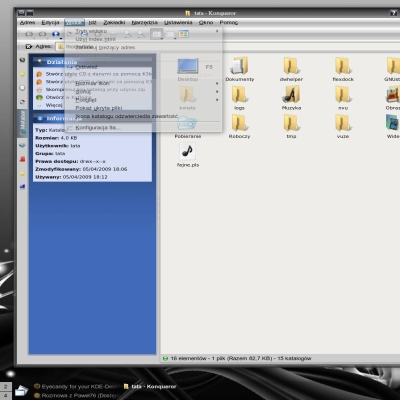Expand the 'Tryb widoku' submenu
This screenshot has width=400, height=400.
point(143,31)
